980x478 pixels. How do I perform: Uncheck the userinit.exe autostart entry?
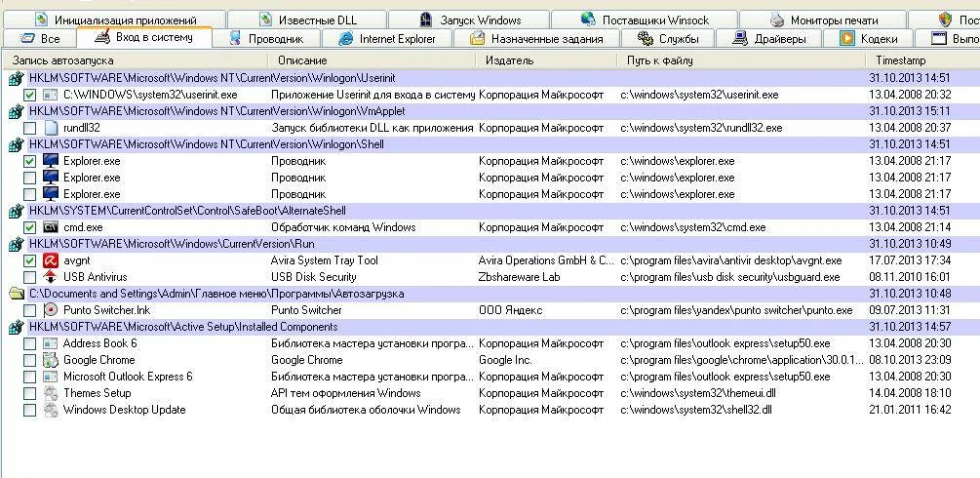tap(30, 96)
